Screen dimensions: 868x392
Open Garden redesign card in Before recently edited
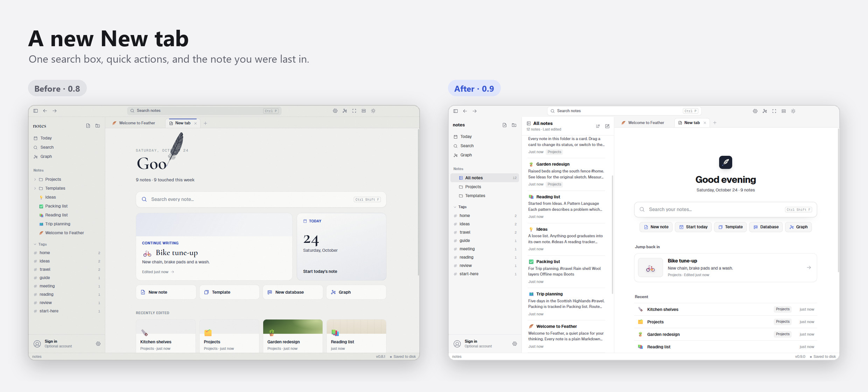293,336
